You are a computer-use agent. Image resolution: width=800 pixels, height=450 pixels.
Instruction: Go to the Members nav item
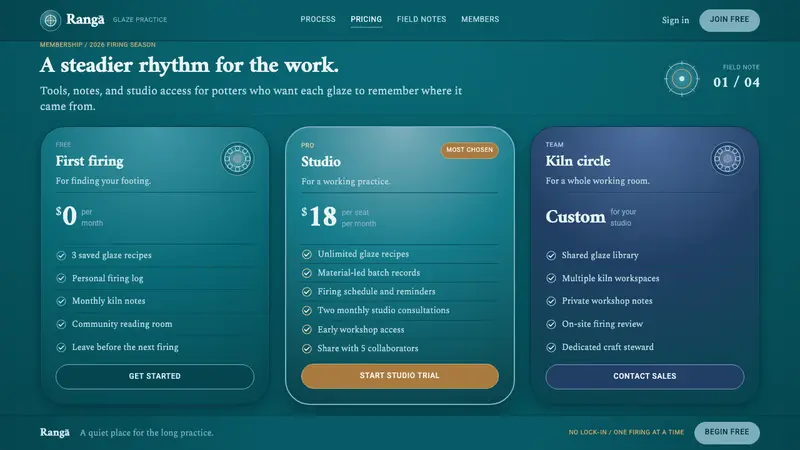tap(480, 19)
